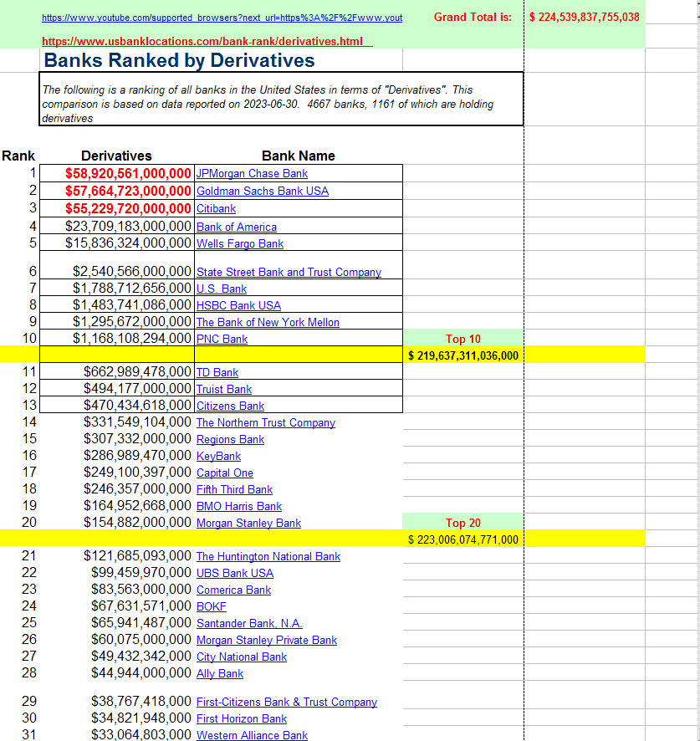Open the KeyBank link
Screen dimensions: 700x741
tap(218, 456)
